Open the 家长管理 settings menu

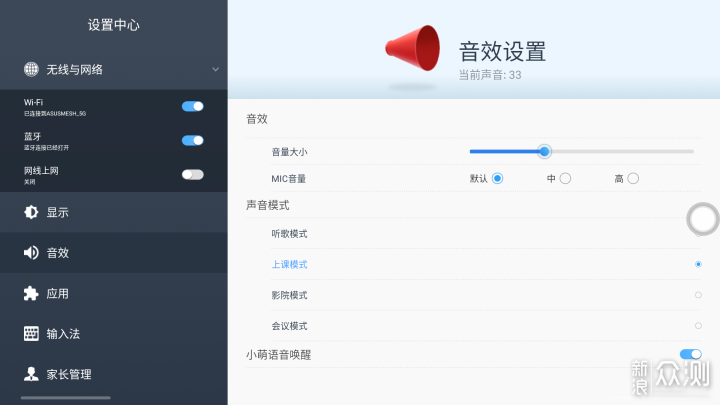[x=114, y=374]
